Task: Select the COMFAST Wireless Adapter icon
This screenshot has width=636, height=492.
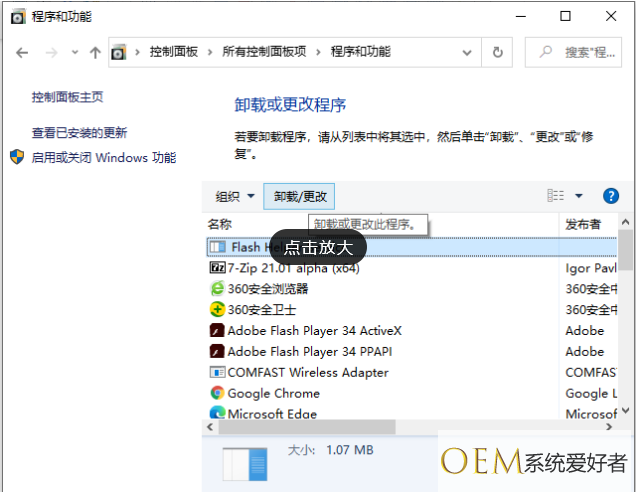Action: coord(217,372)
